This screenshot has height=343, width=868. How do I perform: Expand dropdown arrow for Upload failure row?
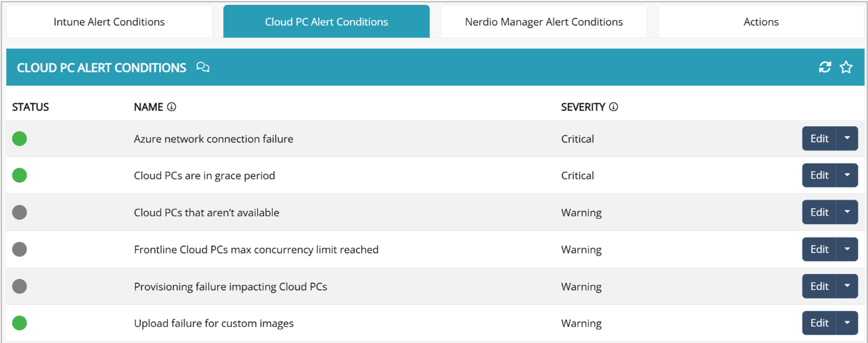[847, 323]
